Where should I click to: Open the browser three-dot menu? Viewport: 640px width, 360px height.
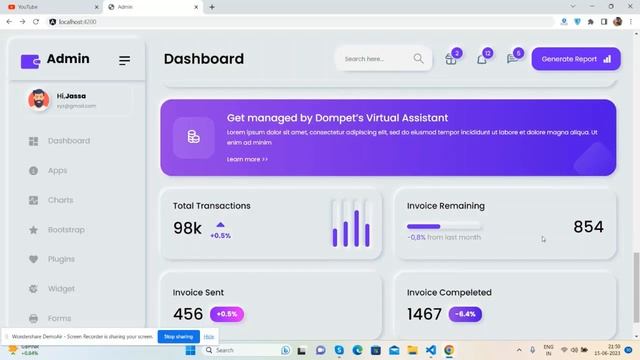coord(631,22)
